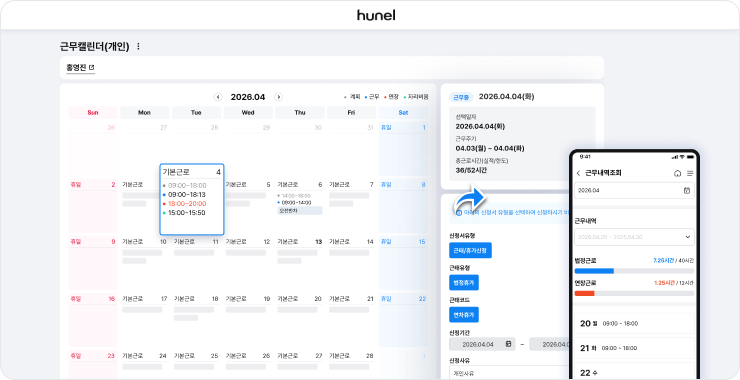740x380 pixels.
Task: Click the Wed column header
Action: coord(248,113)
